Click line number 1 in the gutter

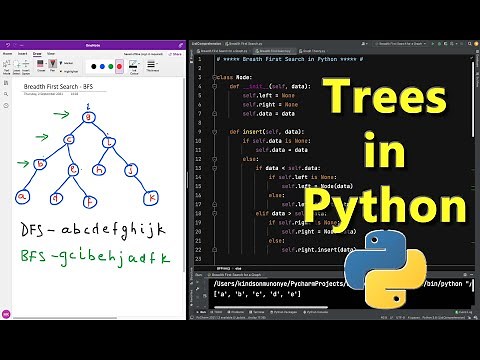[199, 59]
